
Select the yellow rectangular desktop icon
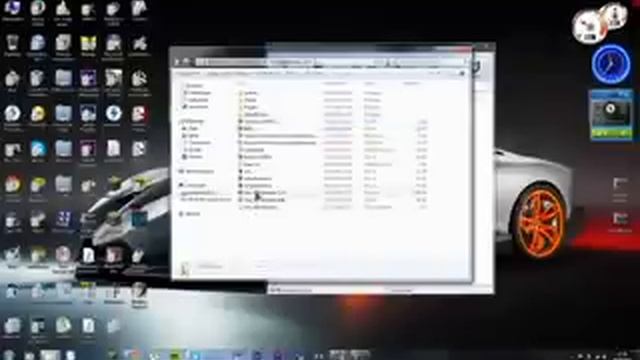click(x=88, y=44)
